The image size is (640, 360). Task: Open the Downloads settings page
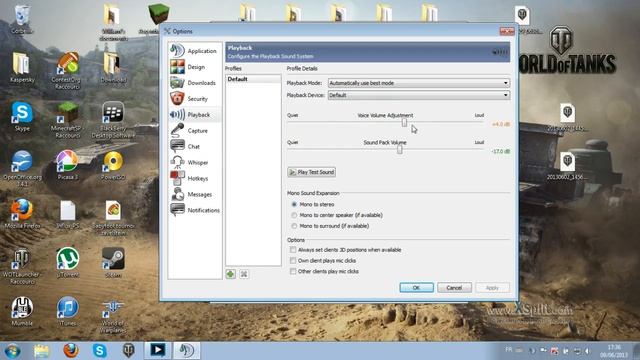[195, 82]
